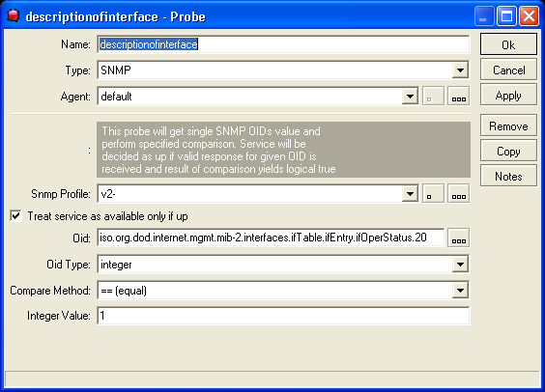
Task: Open the Snmp Profile dropdown
Action: pyautogui.click(x=410, y=194)
